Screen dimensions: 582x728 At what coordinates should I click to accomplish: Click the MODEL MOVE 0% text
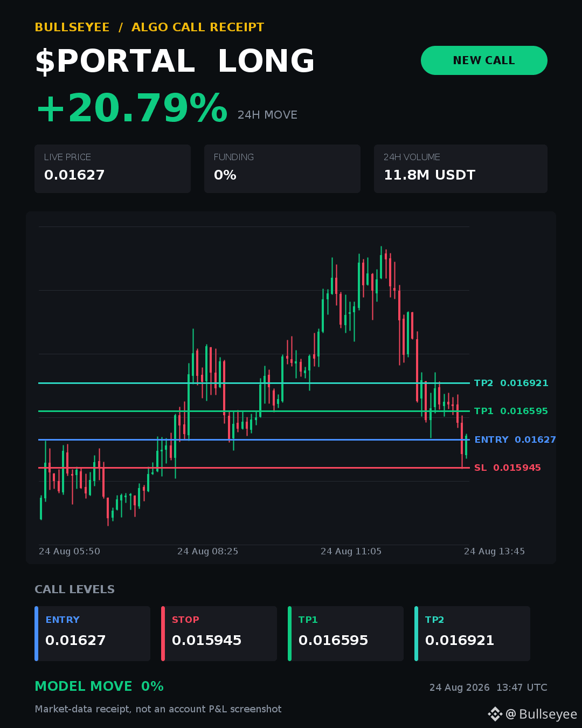coord(99,686)
